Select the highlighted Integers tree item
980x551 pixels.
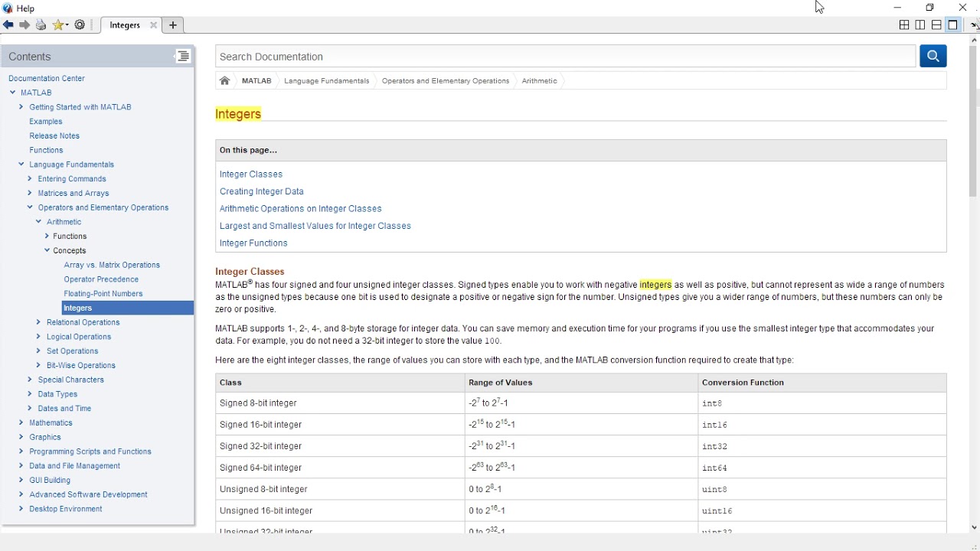128,308
